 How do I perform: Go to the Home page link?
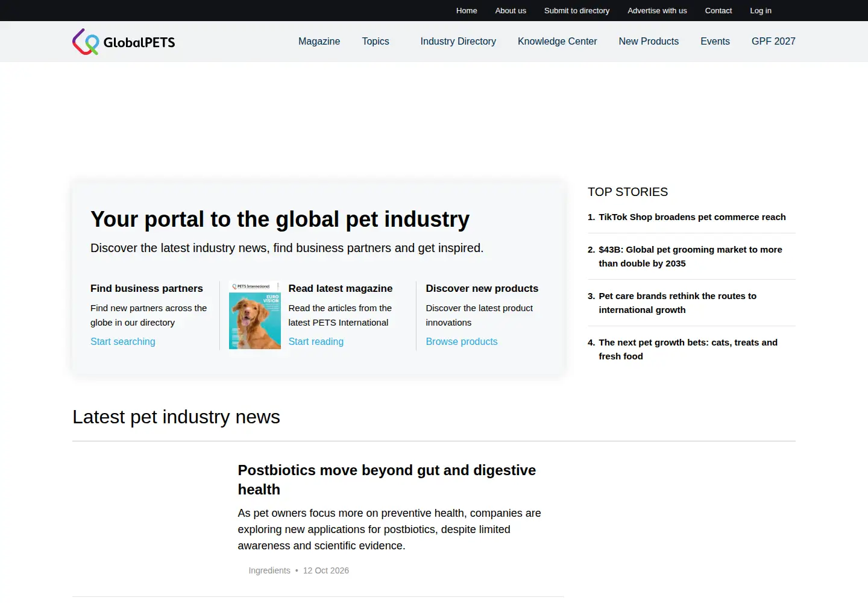pos(467,11)
